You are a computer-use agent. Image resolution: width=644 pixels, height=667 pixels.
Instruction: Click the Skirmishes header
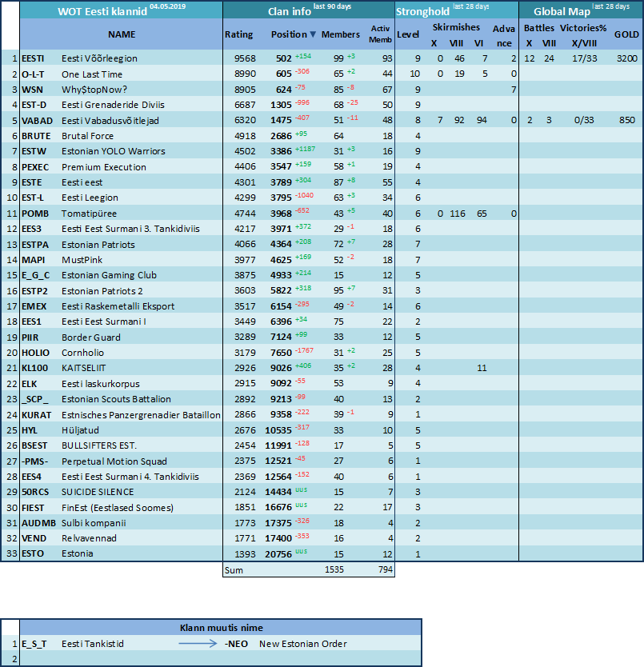[456, 27]
